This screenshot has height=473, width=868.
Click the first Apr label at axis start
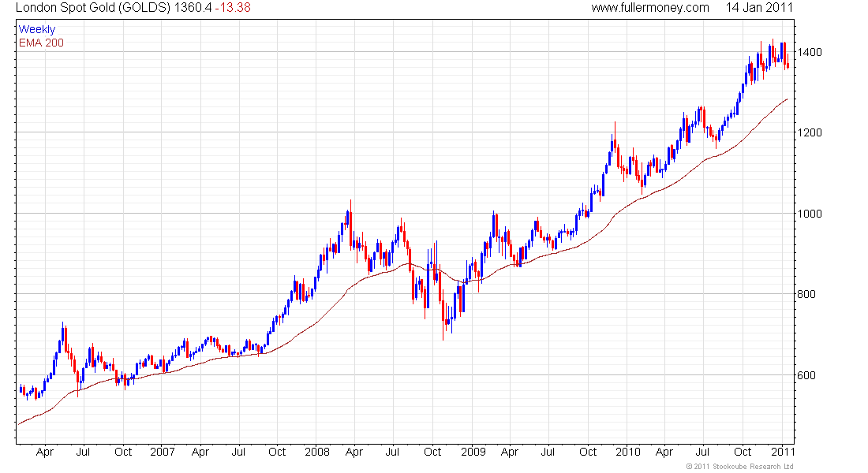(45, 452)
